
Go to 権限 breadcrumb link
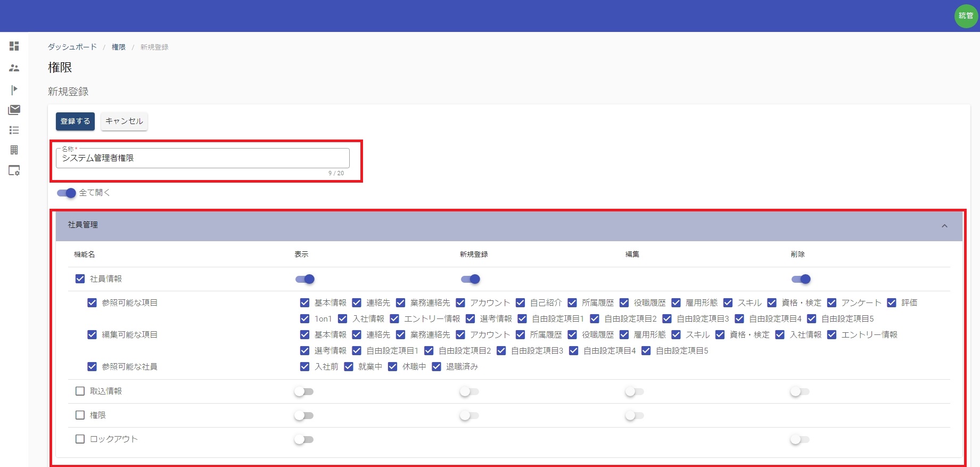(119, 47)
